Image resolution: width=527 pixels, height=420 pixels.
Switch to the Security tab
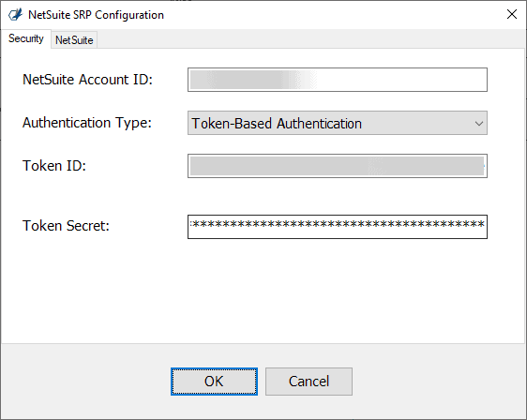(x=26, y=38)
